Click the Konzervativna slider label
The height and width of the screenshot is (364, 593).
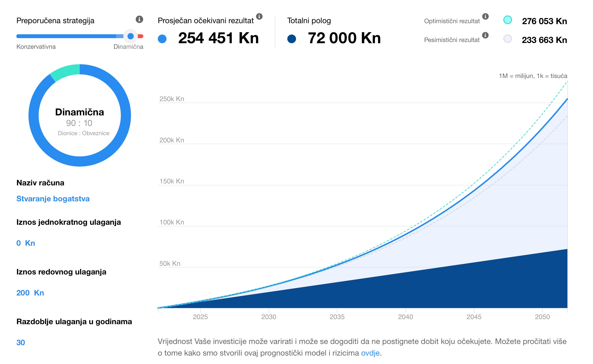(36, 47)
